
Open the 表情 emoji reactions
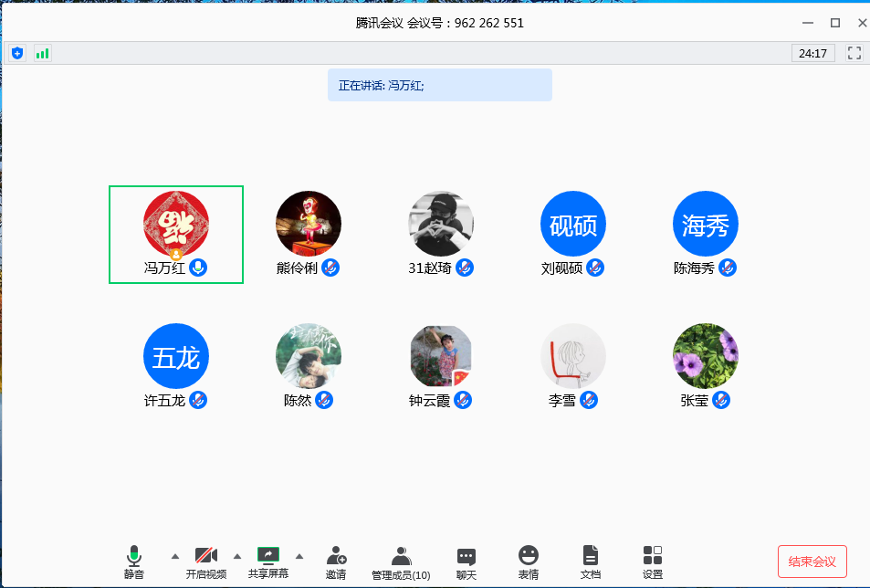[529, 562]
